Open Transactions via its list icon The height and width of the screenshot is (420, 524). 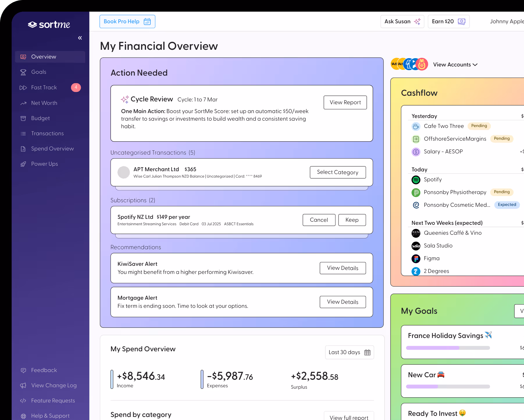(23, 133)
